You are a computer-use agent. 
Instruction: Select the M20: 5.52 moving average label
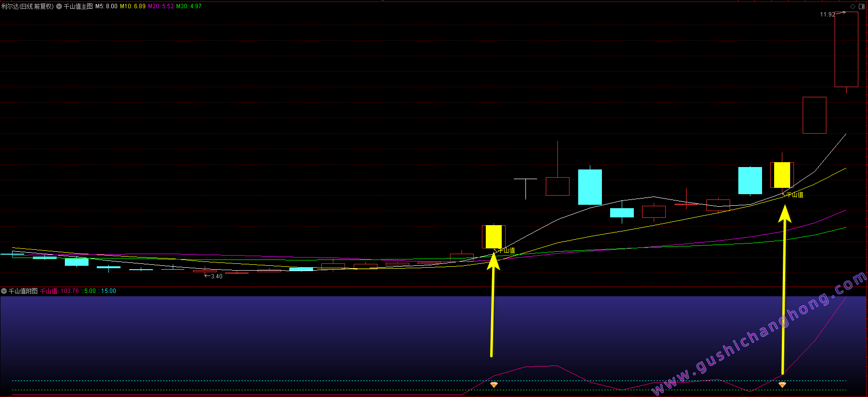click(x=161, y=6)
